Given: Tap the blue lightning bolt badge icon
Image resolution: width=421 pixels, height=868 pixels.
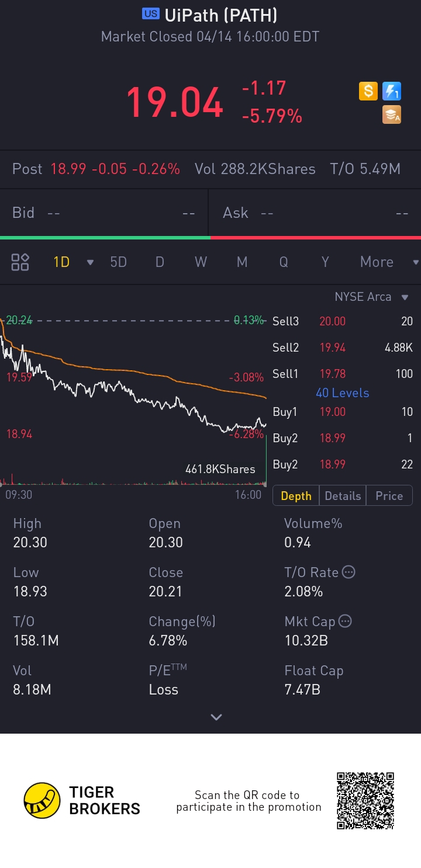Looking at the screenshot, I should pos(392,91).
